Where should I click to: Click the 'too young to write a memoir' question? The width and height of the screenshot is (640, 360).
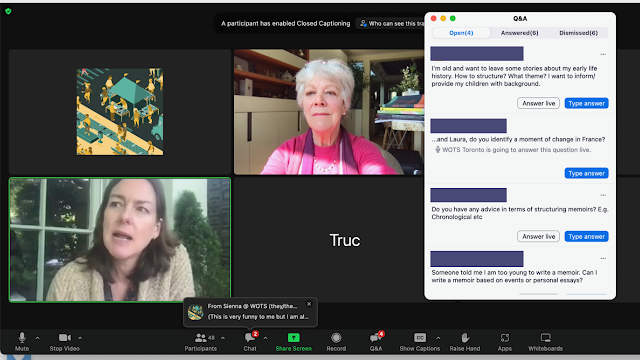[514, 276]
